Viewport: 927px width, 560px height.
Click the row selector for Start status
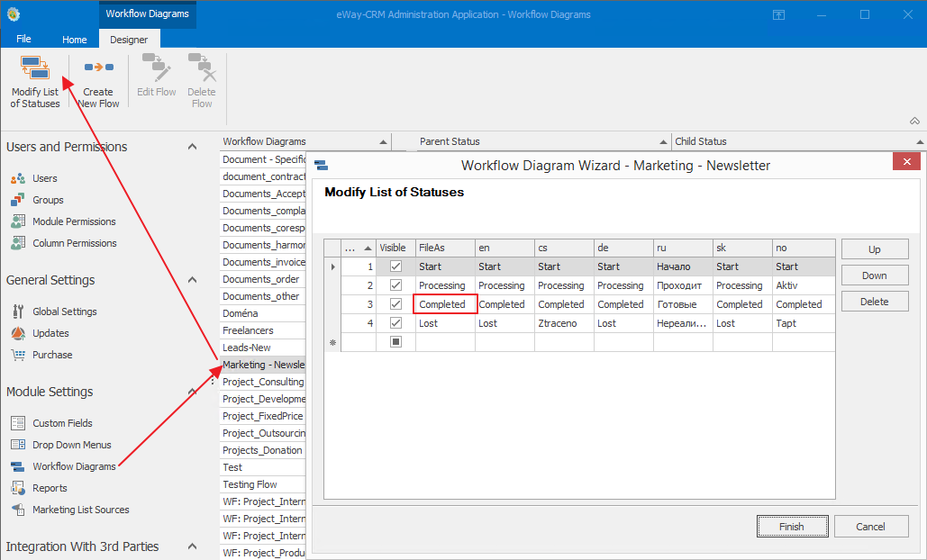pyautogui.click(x=332, y=266)
